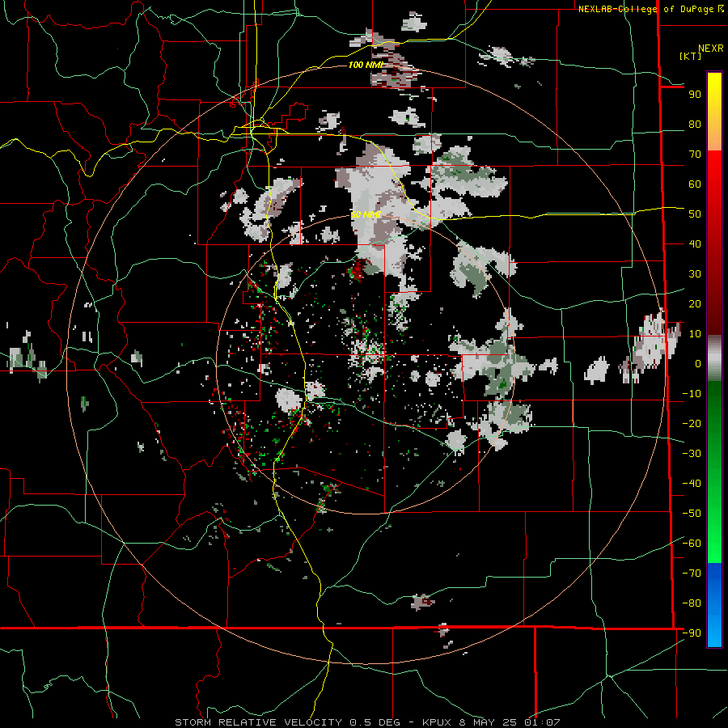
Task: Click the 80 value on velocity scale
Action: (x=695, y=125)
